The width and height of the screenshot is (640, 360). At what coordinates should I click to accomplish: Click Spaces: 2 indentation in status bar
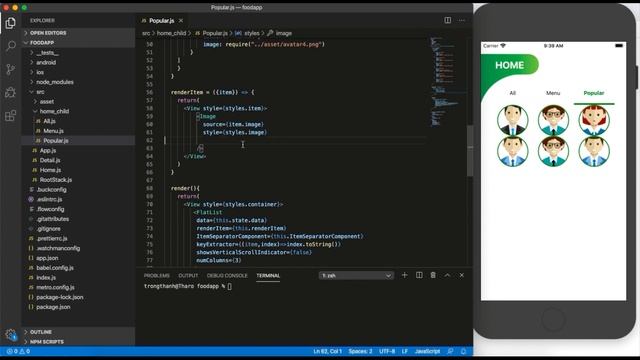360,351
